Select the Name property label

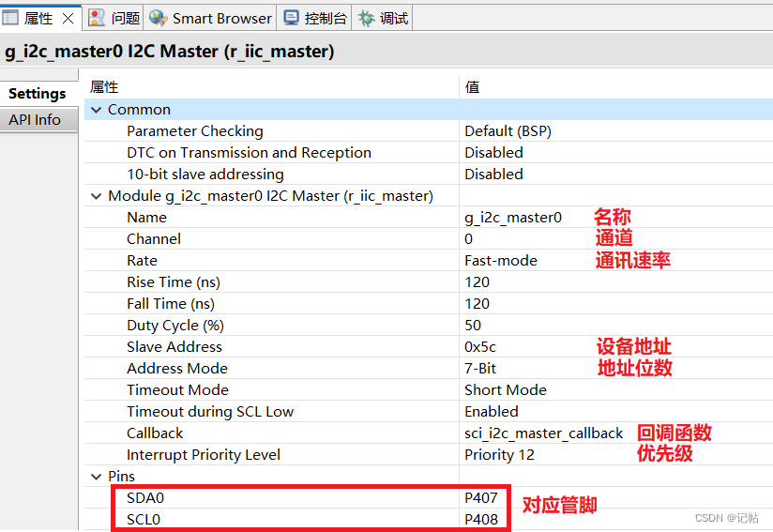(x=146, y=218)
